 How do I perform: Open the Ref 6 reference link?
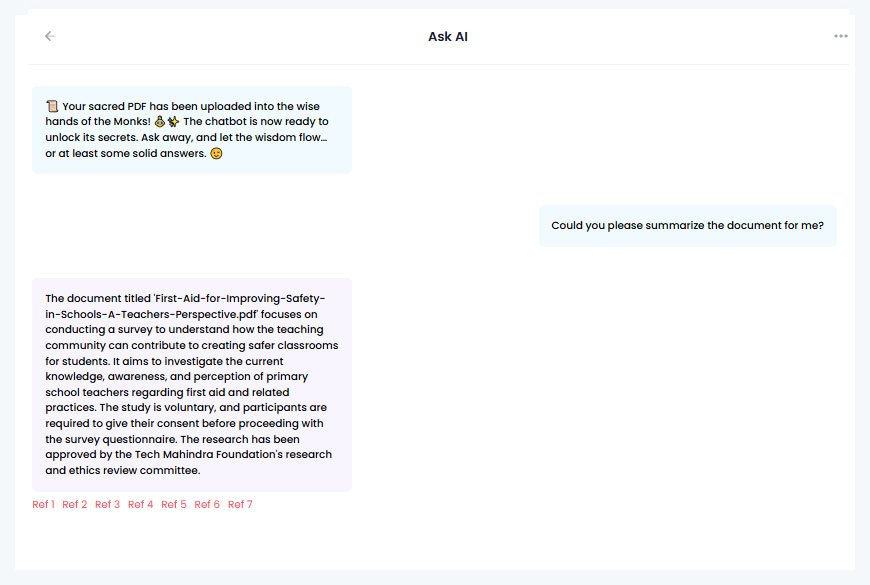pos(207,504)
